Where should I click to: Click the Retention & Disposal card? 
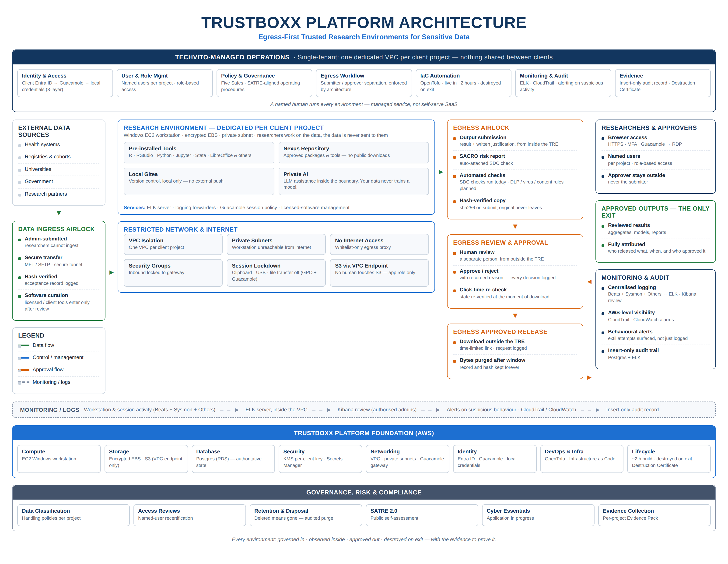point(306,515)
